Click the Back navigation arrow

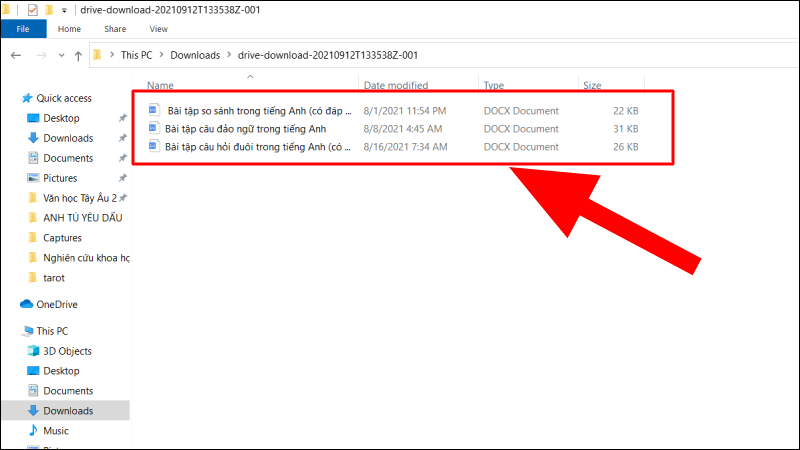16,55
